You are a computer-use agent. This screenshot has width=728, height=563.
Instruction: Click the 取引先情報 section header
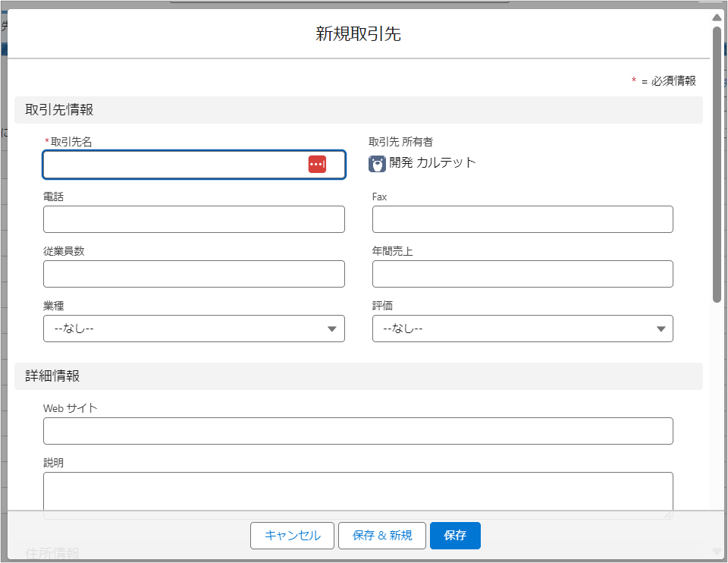[x=358, y=110]
